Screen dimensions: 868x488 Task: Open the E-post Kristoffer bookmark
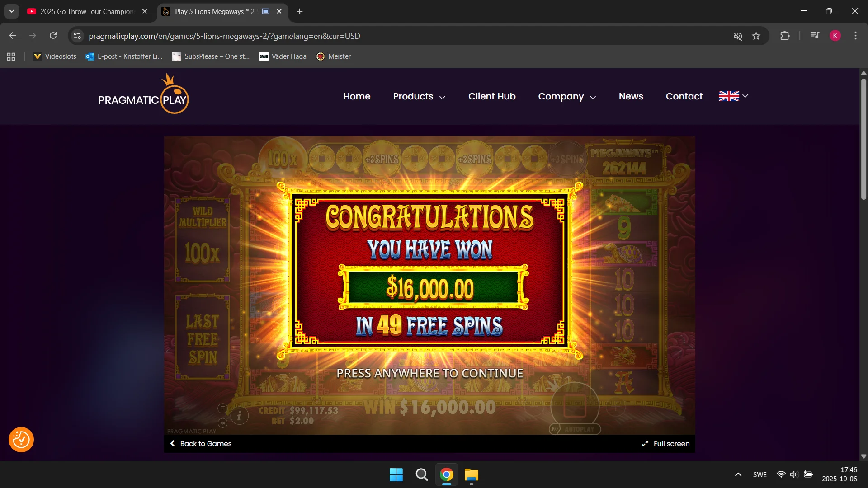click(124, 56)
